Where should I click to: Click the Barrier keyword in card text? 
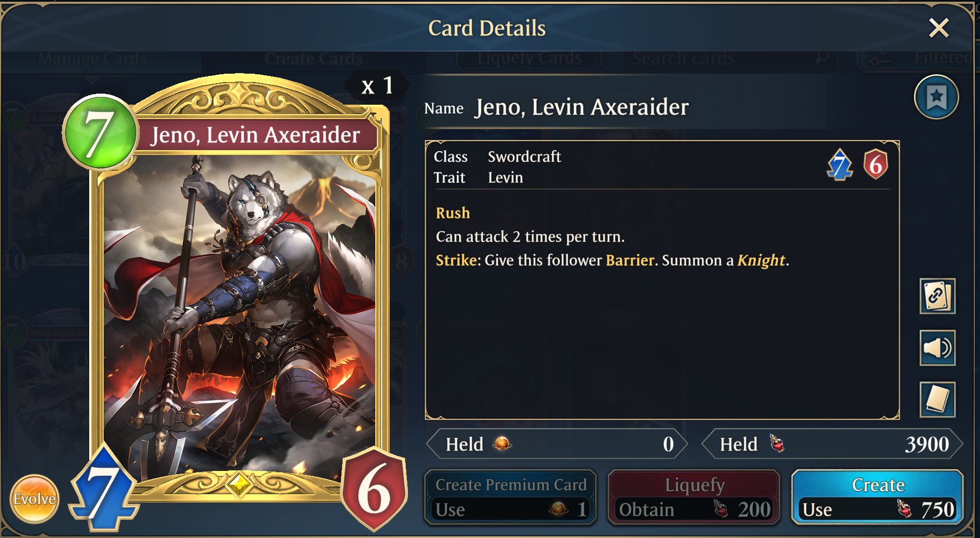[x=630, y=260]
